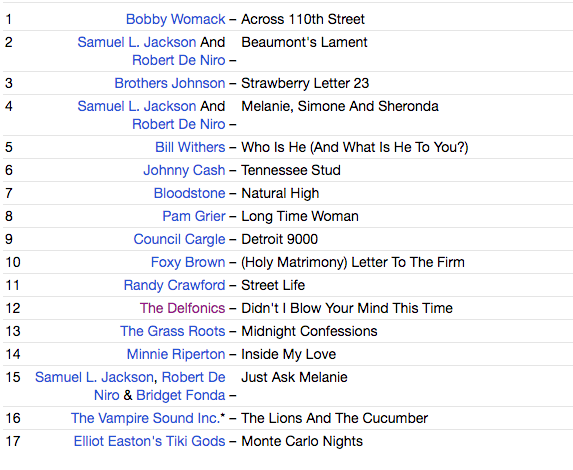Click Bridget Fonda link in track 15
This screenshot has height=470, width=573.
coord(181,395)
